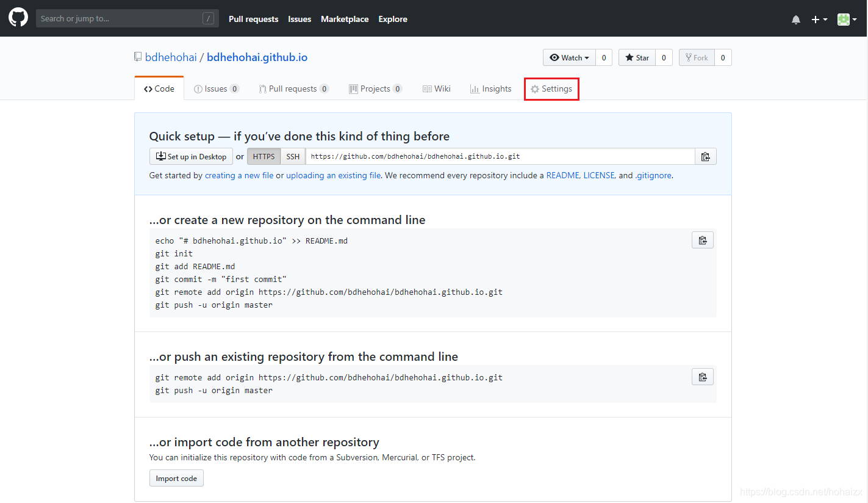Click the repository clone URL field
868x503 pixels.
tap(500, 156)
